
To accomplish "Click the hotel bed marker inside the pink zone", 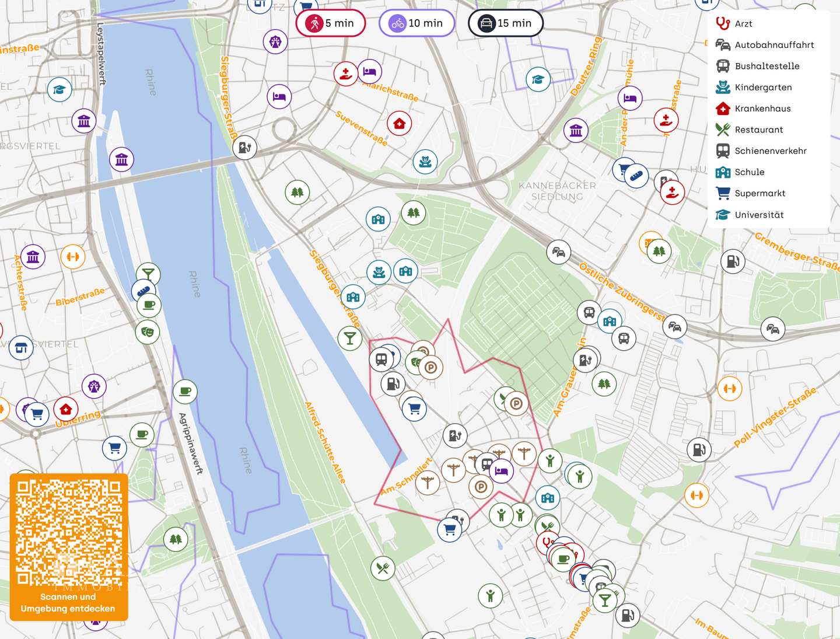I will (501, 471).
